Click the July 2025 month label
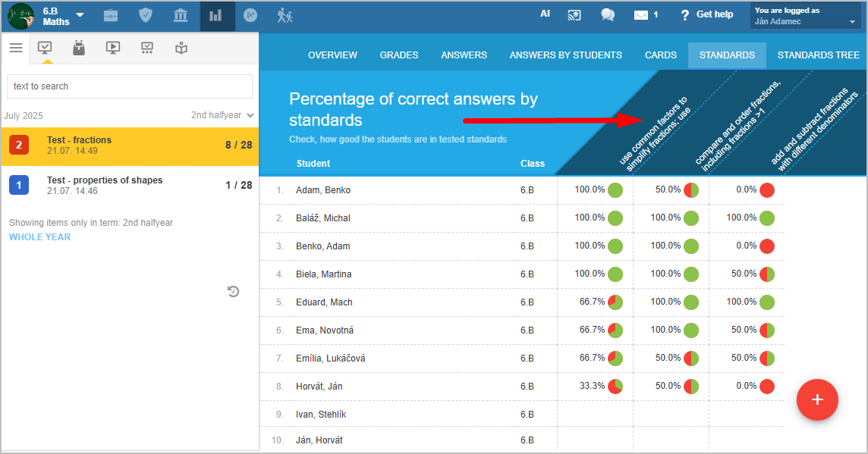Image resolution: width=868 pixels, height=454 pixels. (24, 115)
